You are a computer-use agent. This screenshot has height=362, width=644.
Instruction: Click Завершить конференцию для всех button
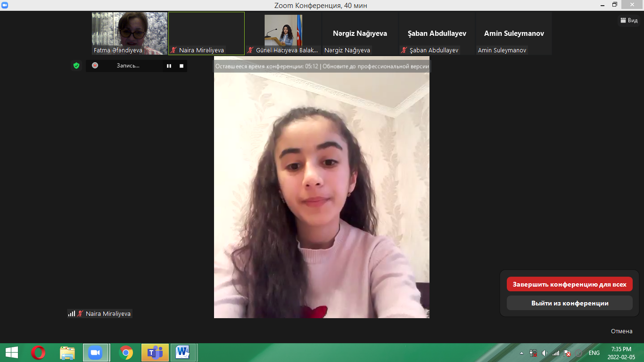[570, 284]
